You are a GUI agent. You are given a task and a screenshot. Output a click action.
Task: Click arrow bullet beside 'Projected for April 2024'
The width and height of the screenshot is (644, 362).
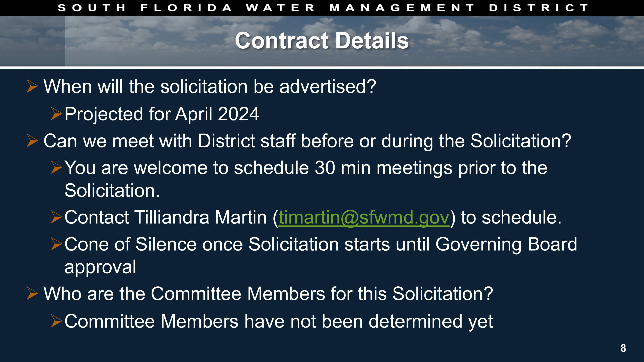pos(56,114)
